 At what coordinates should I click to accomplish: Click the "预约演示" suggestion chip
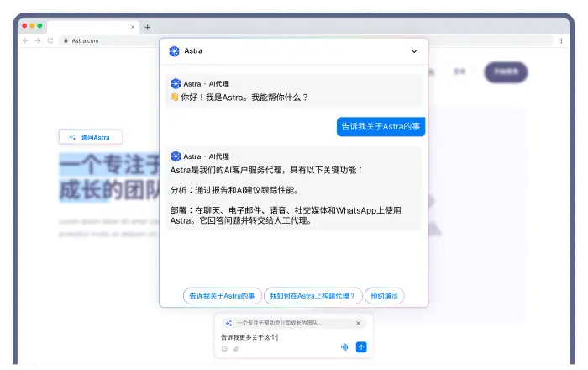384,296
